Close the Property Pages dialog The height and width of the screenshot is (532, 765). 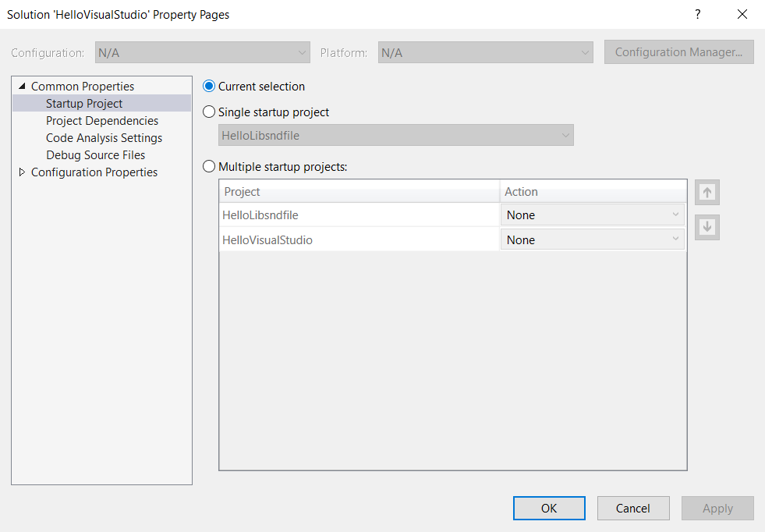742,14
